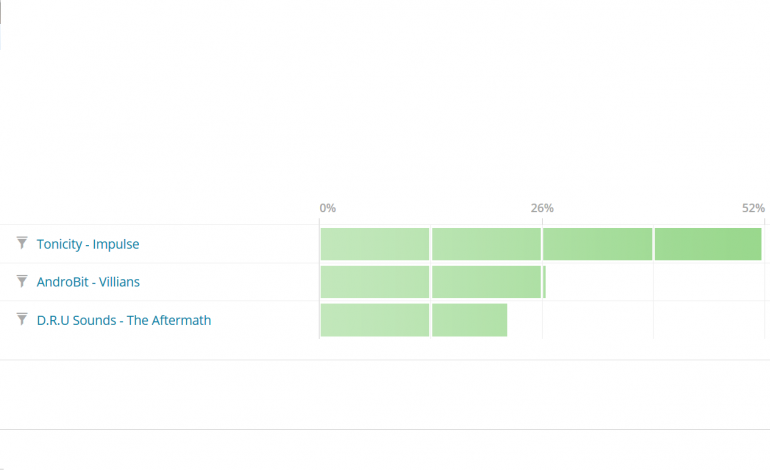
Task: Click the 26% axis label
Action: click(542, 208)
